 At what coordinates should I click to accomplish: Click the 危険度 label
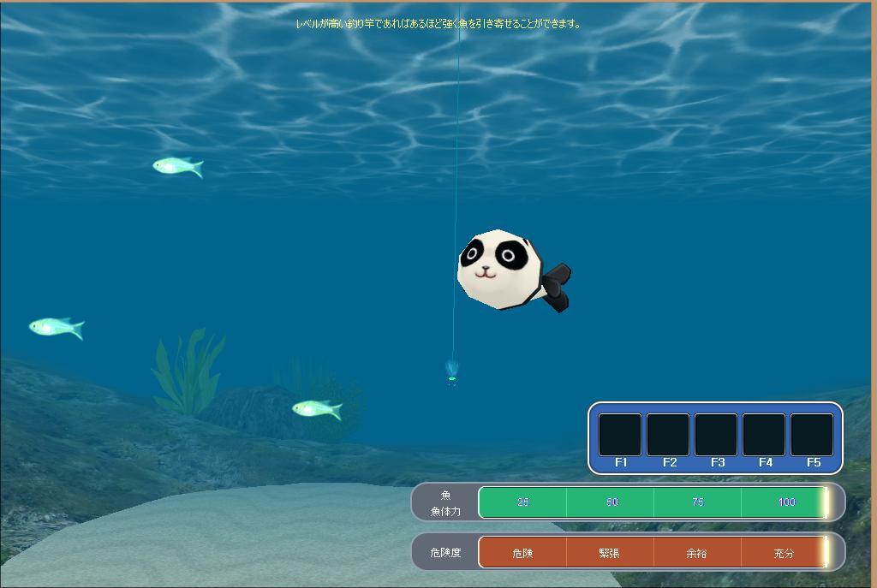(445, 552)
